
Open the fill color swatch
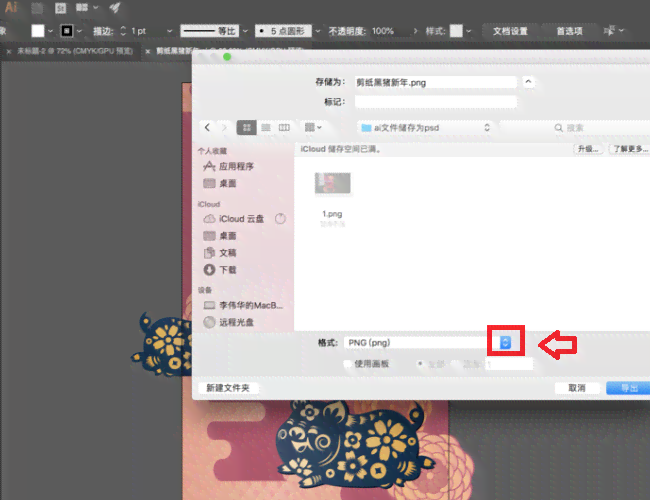coord(38,31)
